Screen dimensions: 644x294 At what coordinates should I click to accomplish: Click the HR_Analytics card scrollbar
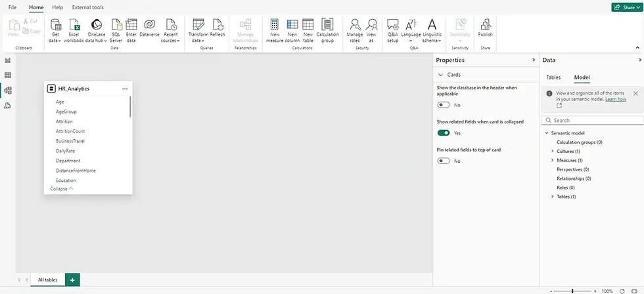130,106
